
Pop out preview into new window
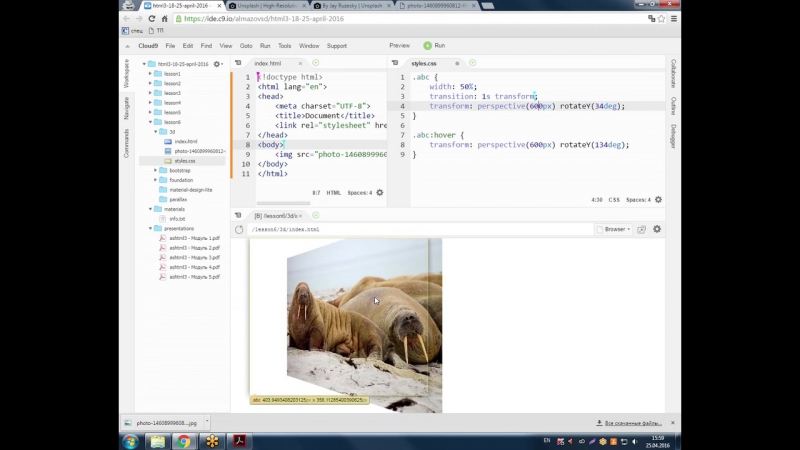coord(642,229)
